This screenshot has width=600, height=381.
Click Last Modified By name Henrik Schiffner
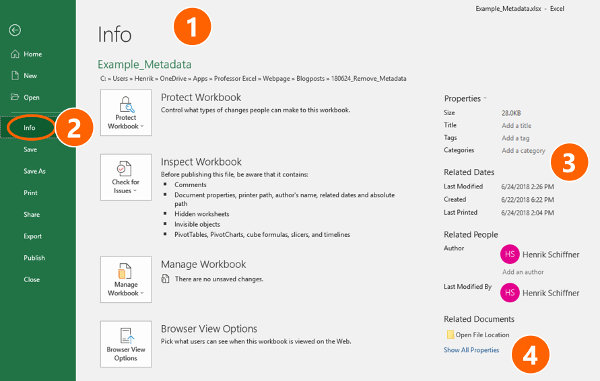pos(551,293)
